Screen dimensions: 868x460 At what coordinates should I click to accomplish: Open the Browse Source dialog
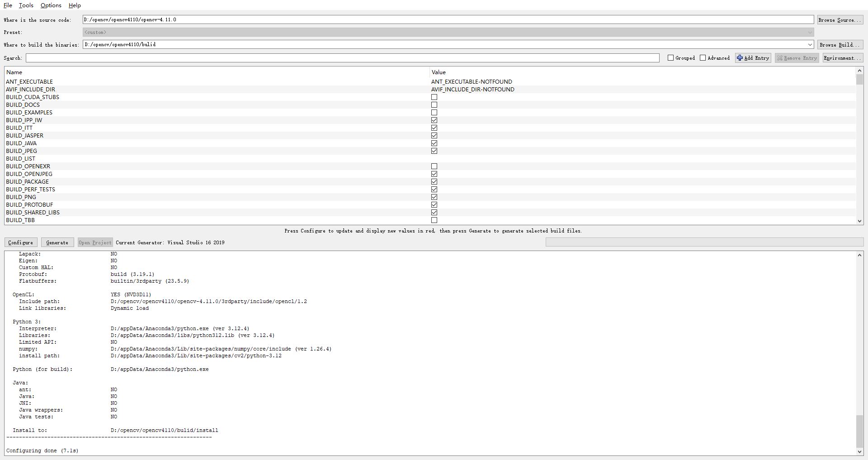pyautogui.click(x=839, y=19)
